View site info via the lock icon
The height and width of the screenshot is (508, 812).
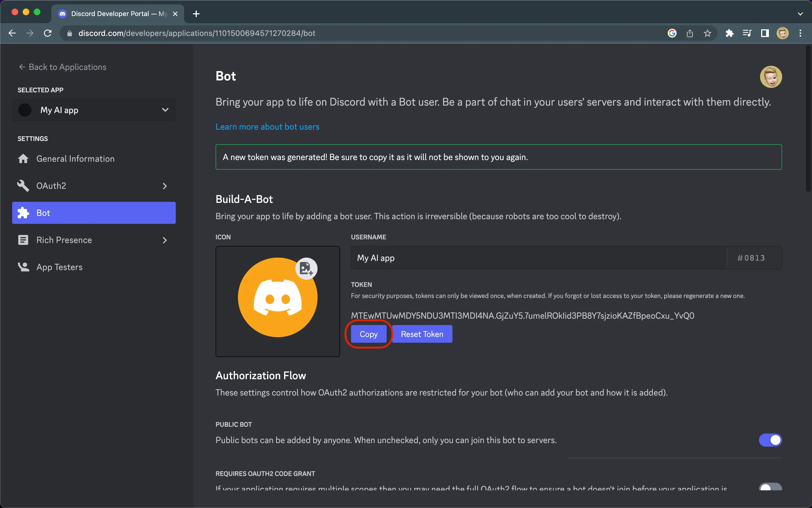click(70, 33)
